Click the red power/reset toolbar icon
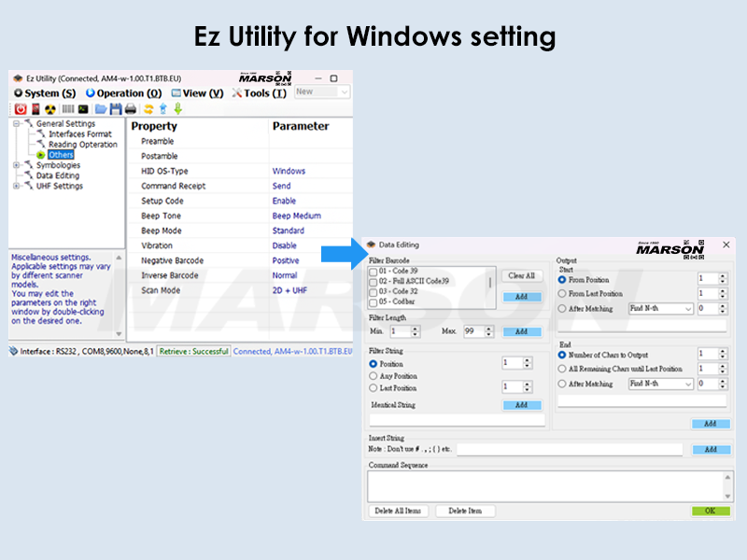 [21, 109]
